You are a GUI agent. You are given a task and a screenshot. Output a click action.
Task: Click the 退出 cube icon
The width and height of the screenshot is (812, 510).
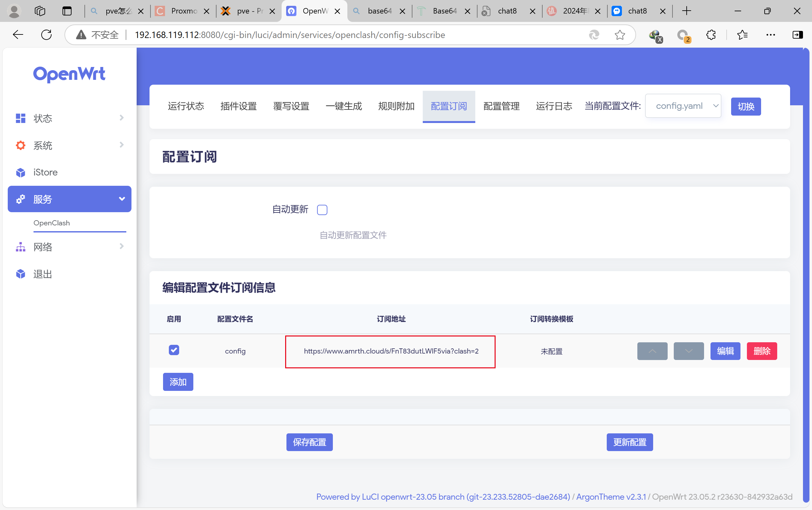point(21,274)
